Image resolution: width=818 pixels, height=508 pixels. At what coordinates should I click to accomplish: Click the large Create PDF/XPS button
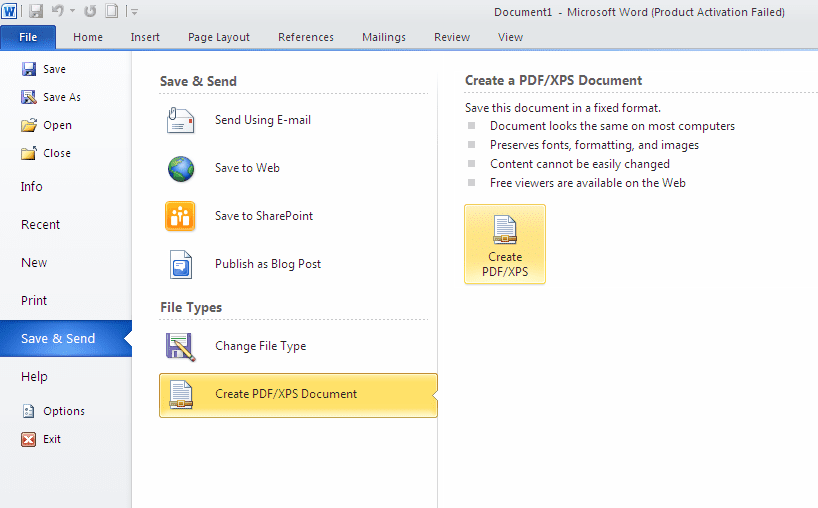505,244
